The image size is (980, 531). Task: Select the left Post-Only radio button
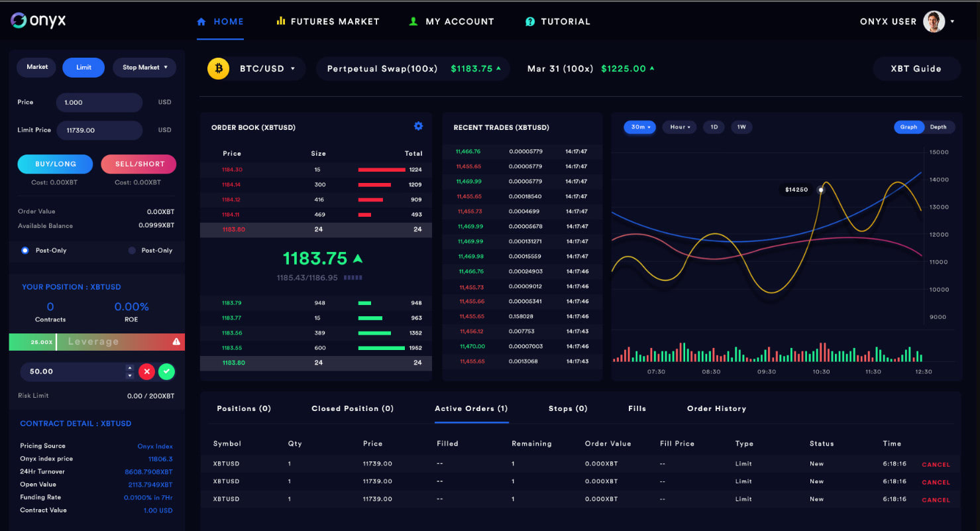24,251
